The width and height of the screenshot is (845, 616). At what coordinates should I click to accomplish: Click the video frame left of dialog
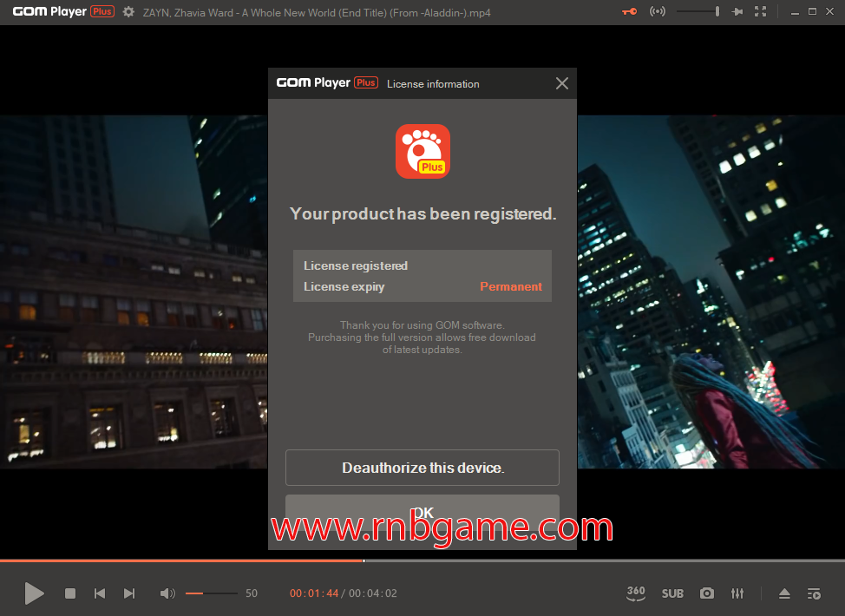tap(134, 292)
